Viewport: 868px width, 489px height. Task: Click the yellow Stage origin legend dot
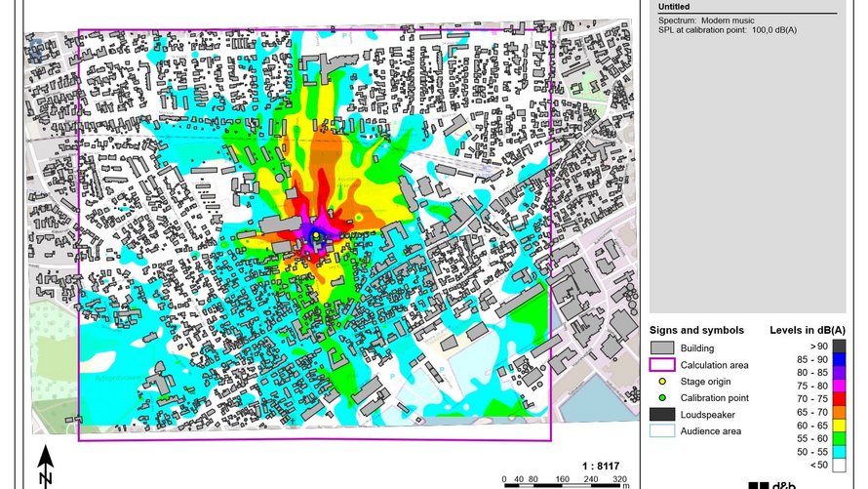click(x=662, y=381)
